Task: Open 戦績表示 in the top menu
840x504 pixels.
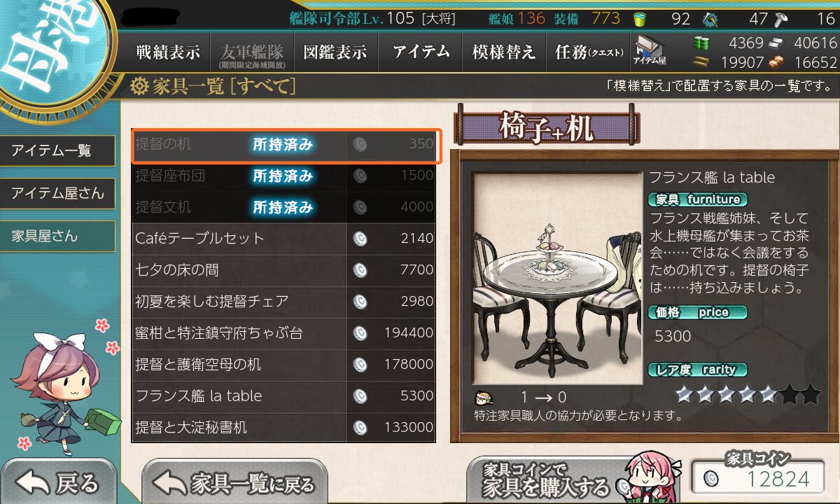Action: [168, 52]
